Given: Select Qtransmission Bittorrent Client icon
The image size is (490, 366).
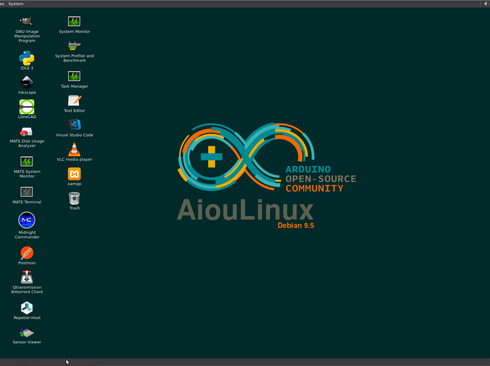Looking at the screenshot, I should click(x=27, y=277).
